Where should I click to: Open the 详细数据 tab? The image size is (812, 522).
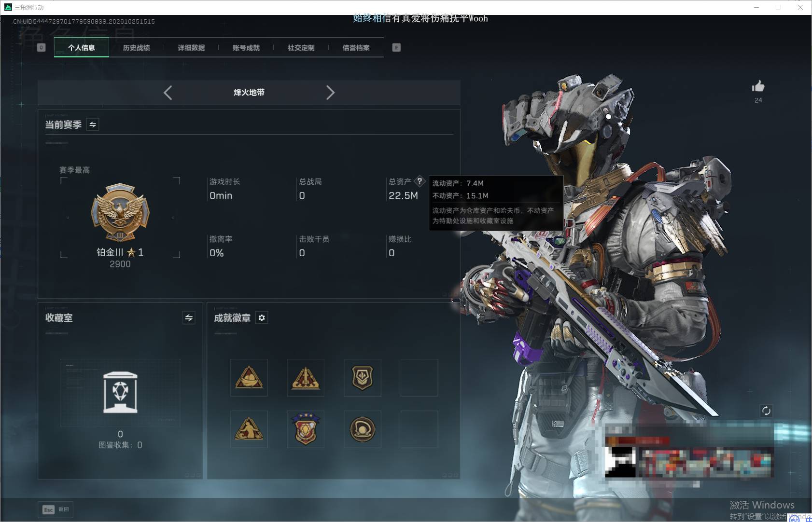point(191,47)
